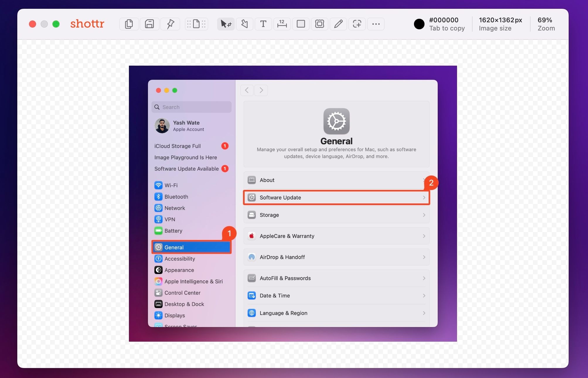Click the #000000 Tab to copy label

pyautogui.click(x=446, y=24)
